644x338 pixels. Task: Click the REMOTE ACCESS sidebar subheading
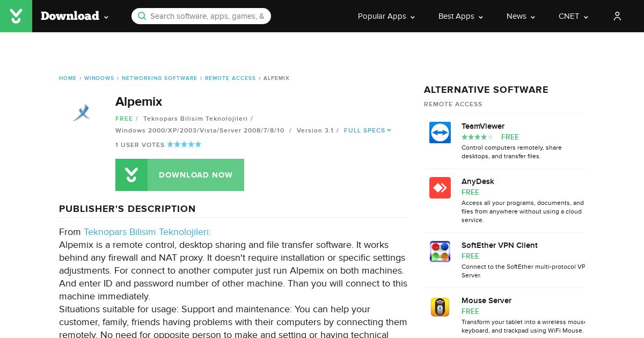(x=453, y=104)
